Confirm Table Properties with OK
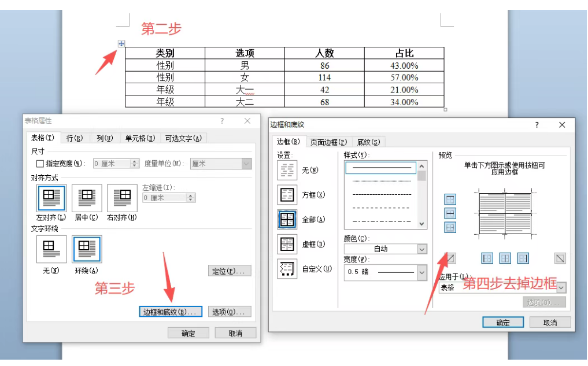Viewport: 588px width, 366px height. (x=188, y=334)
